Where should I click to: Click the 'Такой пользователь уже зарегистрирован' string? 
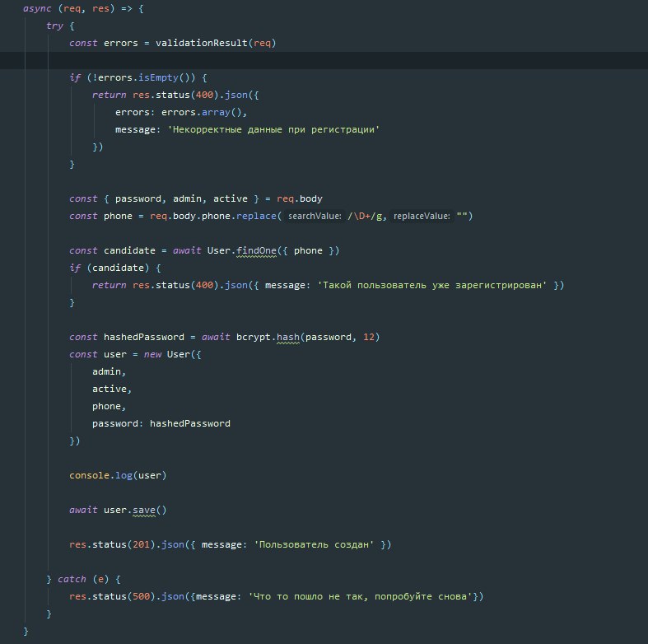pos(431,285)
